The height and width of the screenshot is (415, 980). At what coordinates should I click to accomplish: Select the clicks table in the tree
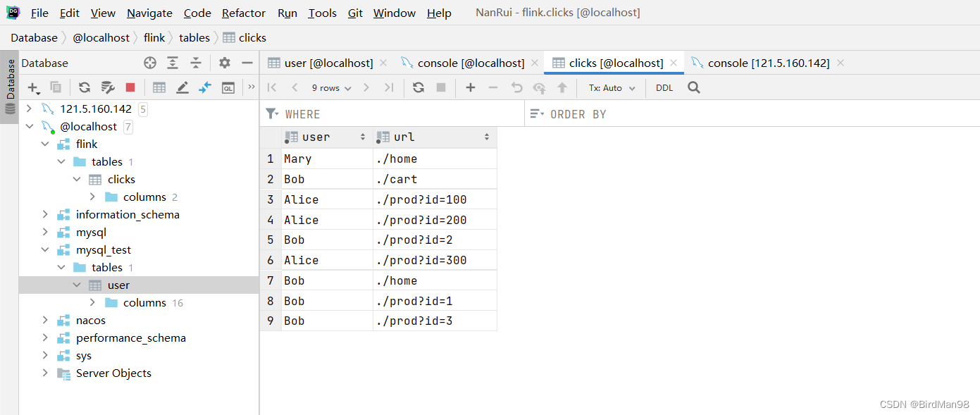pos(121,179)
